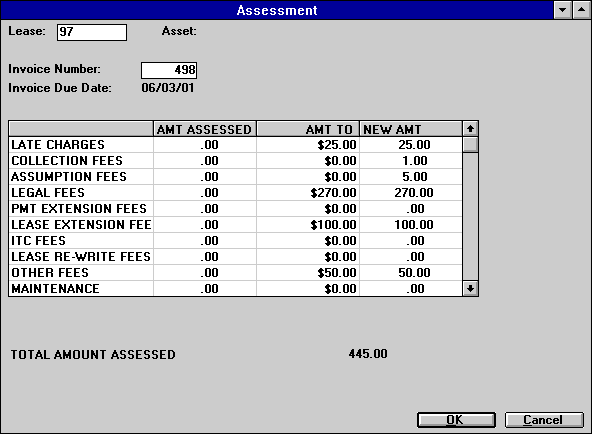This screenshot has height=434, width=592.
Task: Edit LEGAL FEES new amount cell
Action: tap(411, 193)
